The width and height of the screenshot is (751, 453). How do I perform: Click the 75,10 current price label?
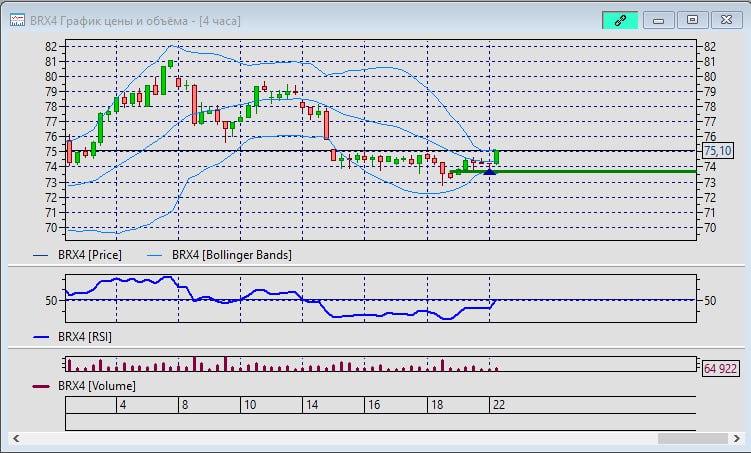click(717, 151)
